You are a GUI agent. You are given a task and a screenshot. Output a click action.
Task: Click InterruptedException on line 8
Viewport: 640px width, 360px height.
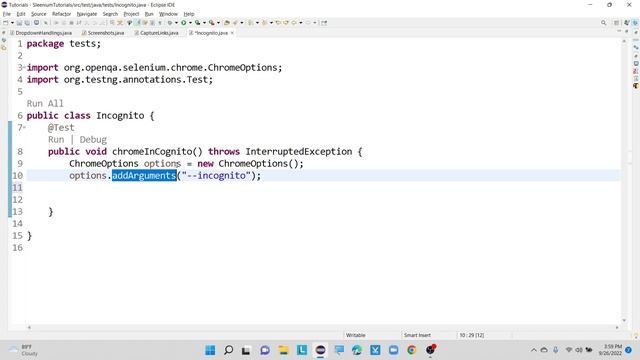tap(299, 151)
